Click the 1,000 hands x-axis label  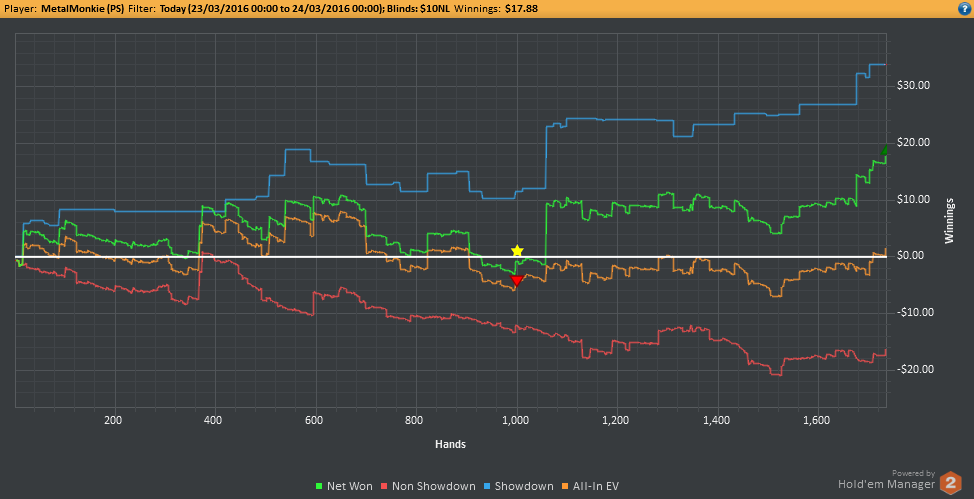coord(516,420)
